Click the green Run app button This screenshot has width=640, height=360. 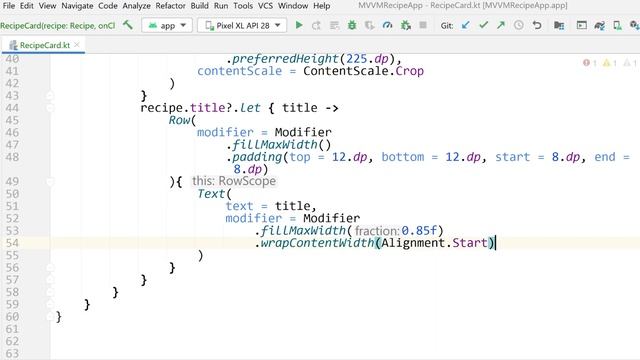point(299,25)
